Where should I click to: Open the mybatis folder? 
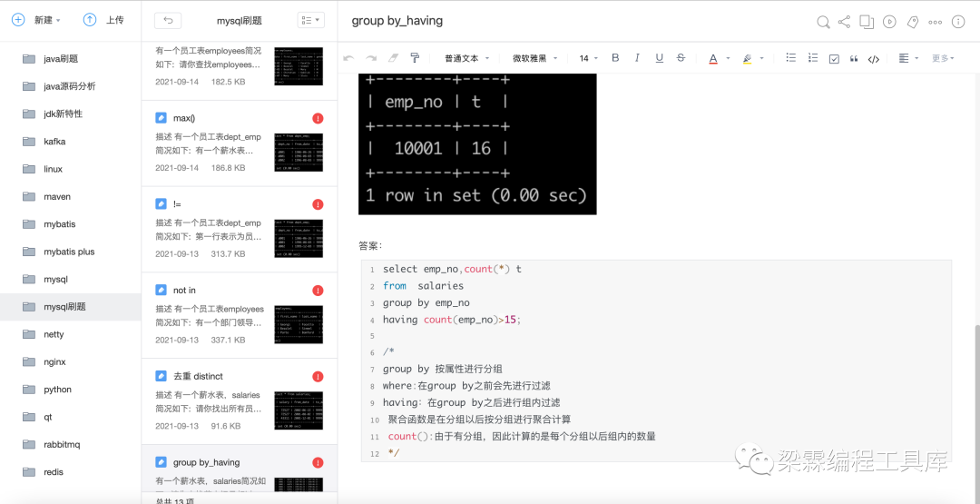(71, 224)
